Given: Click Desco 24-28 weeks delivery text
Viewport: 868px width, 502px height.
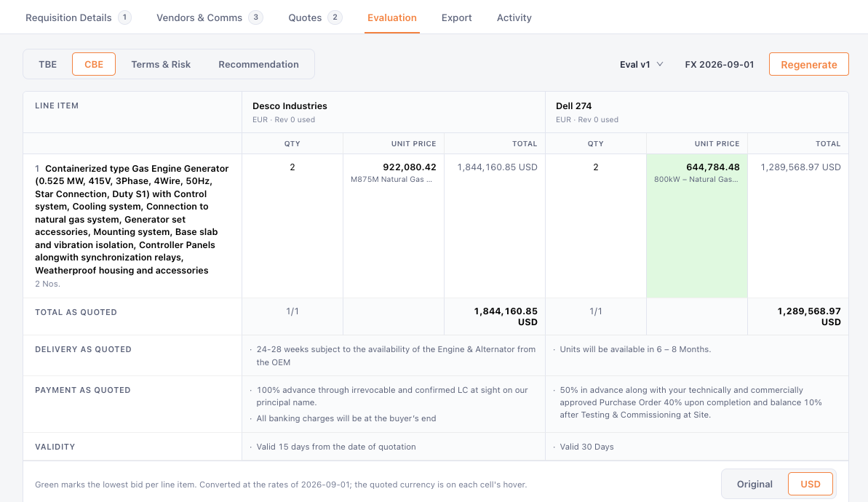Looking at the screenshot, I should [x=396, y=356].
